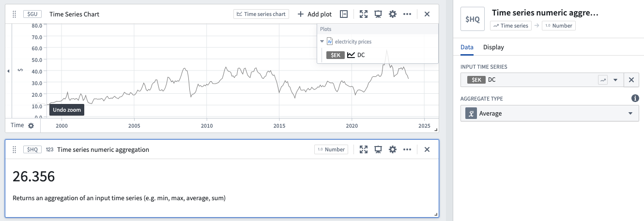Click the $HQ tag on aggregation card

point(32,149)
